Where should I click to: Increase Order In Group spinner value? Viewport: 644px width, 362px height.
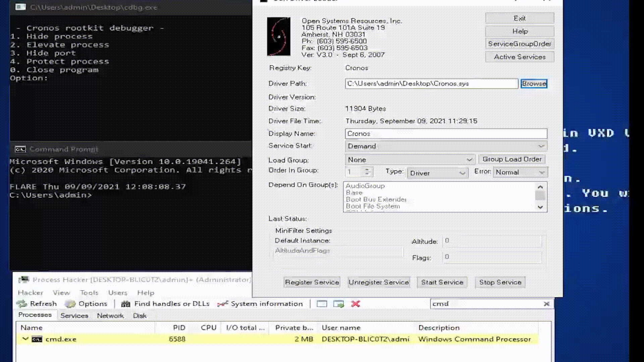click(x=367, y=169)
